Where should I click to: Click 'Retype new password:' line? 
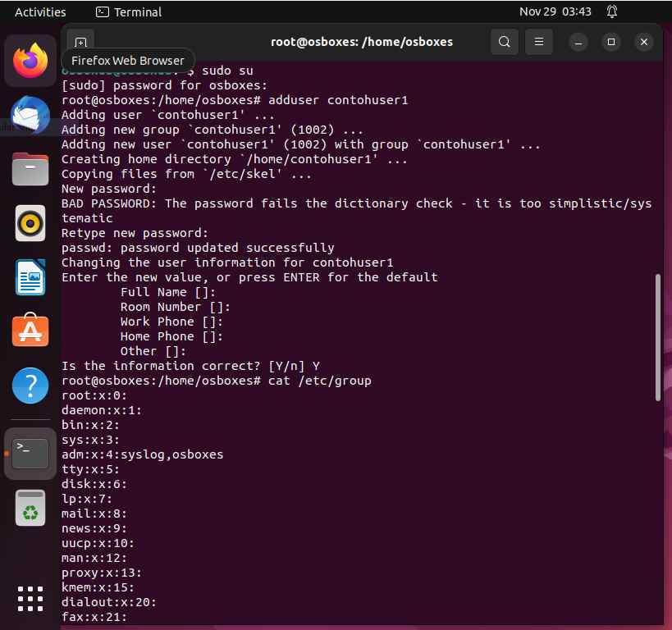tap(135, 233)
